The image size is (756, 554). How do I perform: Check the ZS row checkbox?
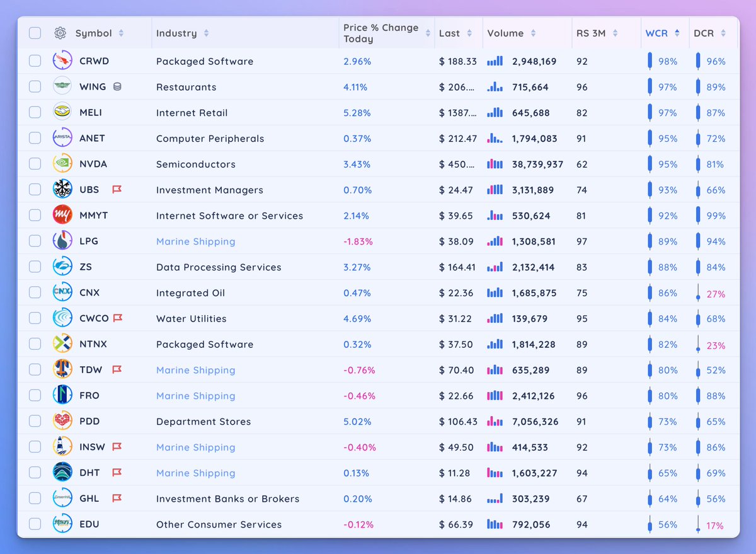pyautogui.click(x=35, y=267)
